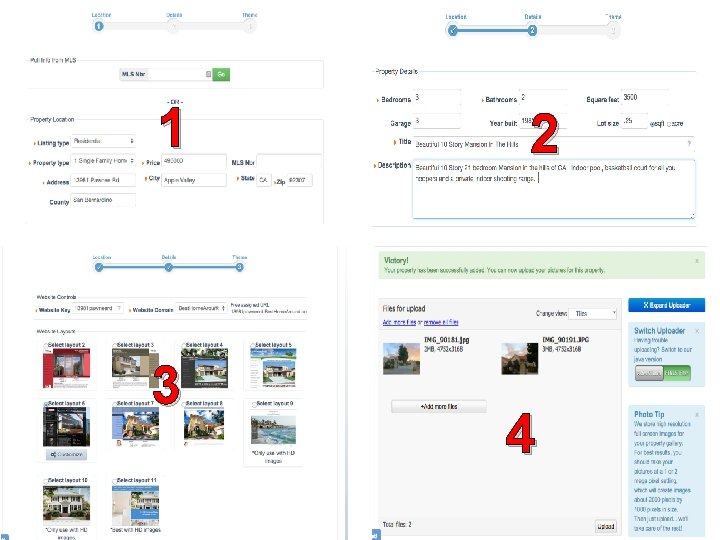Click the Bedrooms input field

click(x=437, y=98)
